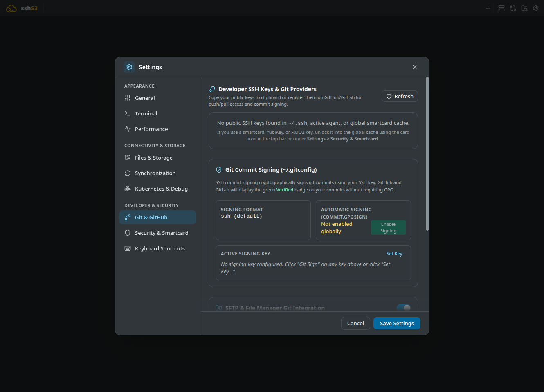Click the 'DEVELOPER & SECURITY' section header
544x392 pixels.
151,205
